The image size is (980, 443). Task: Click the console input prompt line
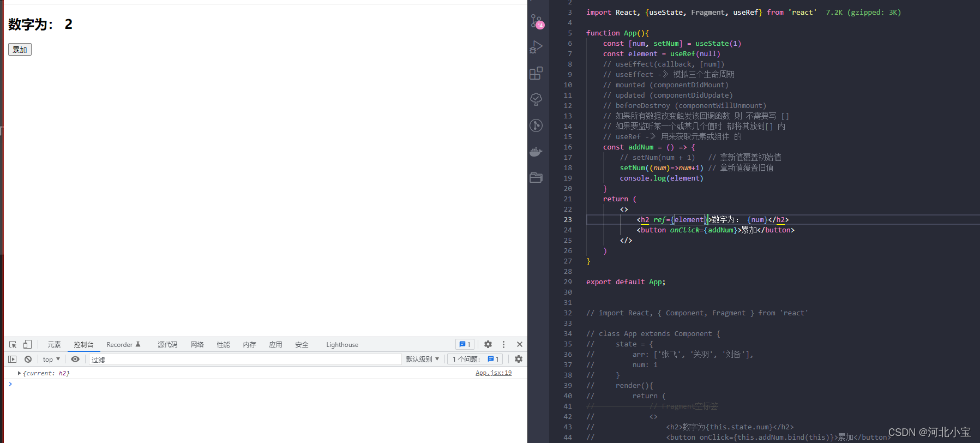click(265, 384)
